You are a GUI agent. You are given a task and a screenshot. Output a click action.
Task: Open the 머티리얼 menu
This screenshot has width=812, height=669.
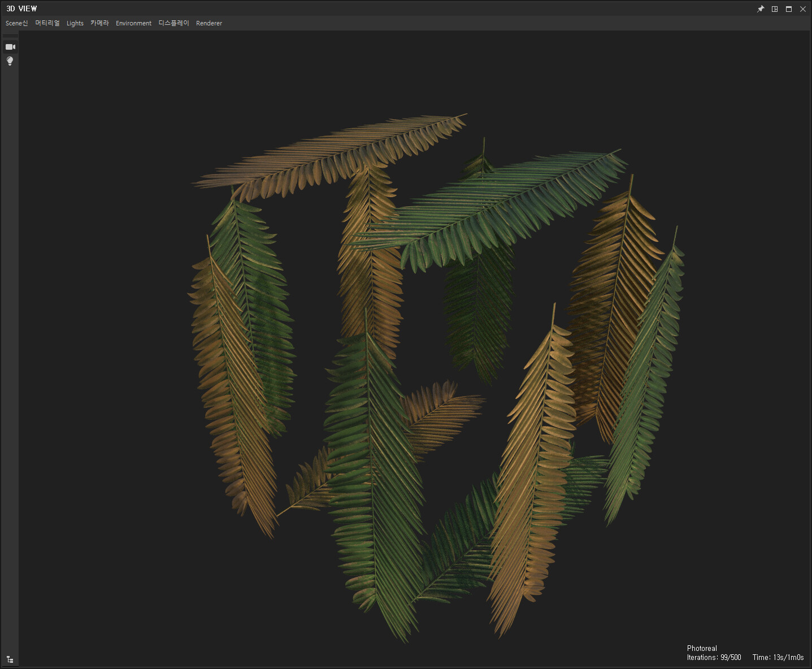(x=47, y=23)
